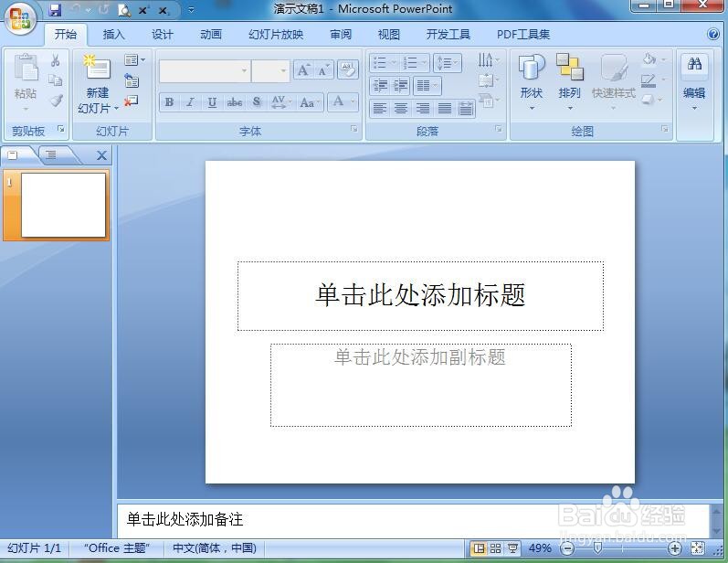The width and height of the screenshot is (728, 563).
Task: Open line spacing dropdown
Action: coord(448,63)
